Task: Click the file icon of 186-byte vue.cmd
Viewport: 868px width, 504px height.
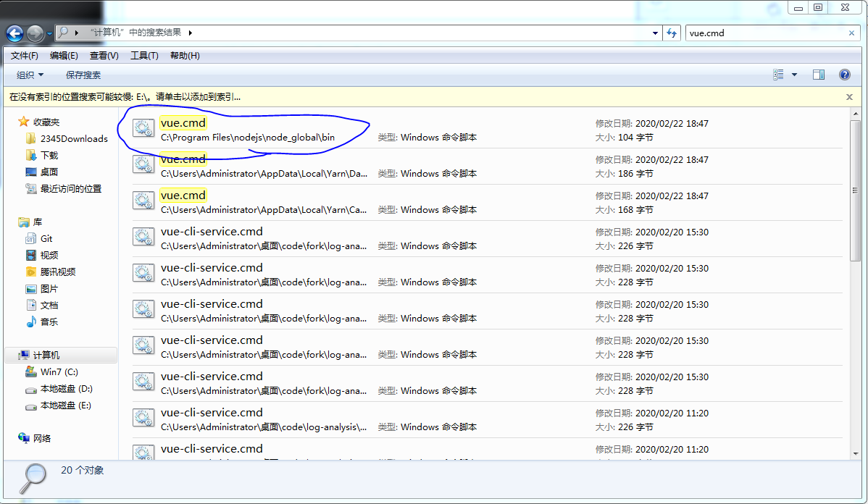Action: click(143, 164)
